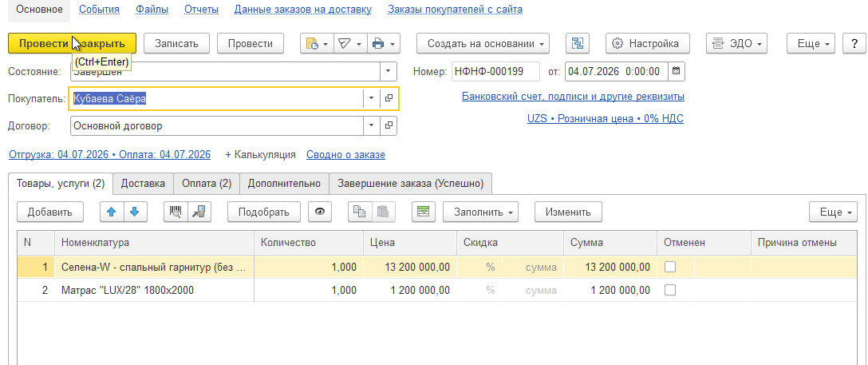Click the Записать button
Image resolution: width=868 pixels, height=365 pixels.
pyautogui.click(x=176, y=43)
